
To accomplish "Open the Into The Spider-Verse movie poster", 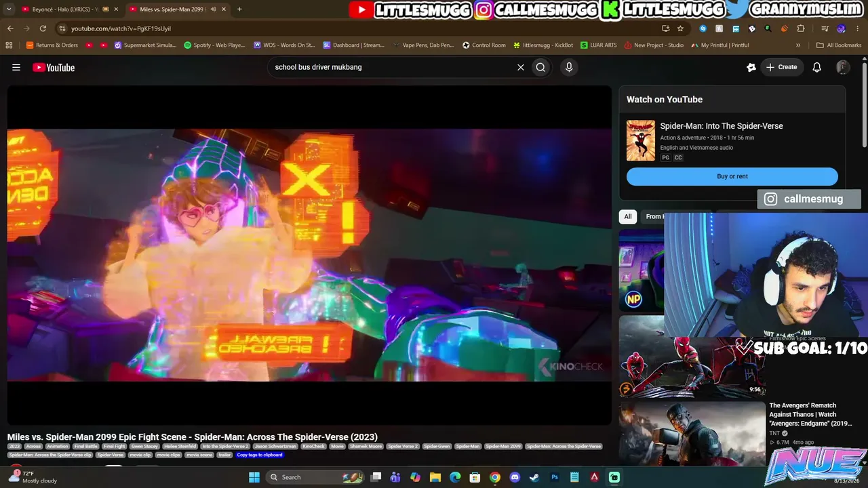I will click(641, 140).
